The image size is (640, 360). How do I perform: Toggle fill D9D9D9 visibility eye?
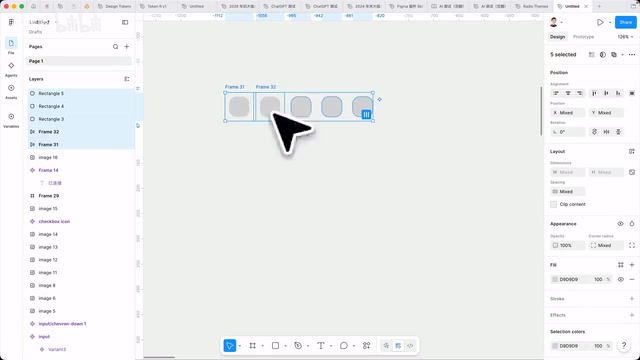tap(620, 279)
